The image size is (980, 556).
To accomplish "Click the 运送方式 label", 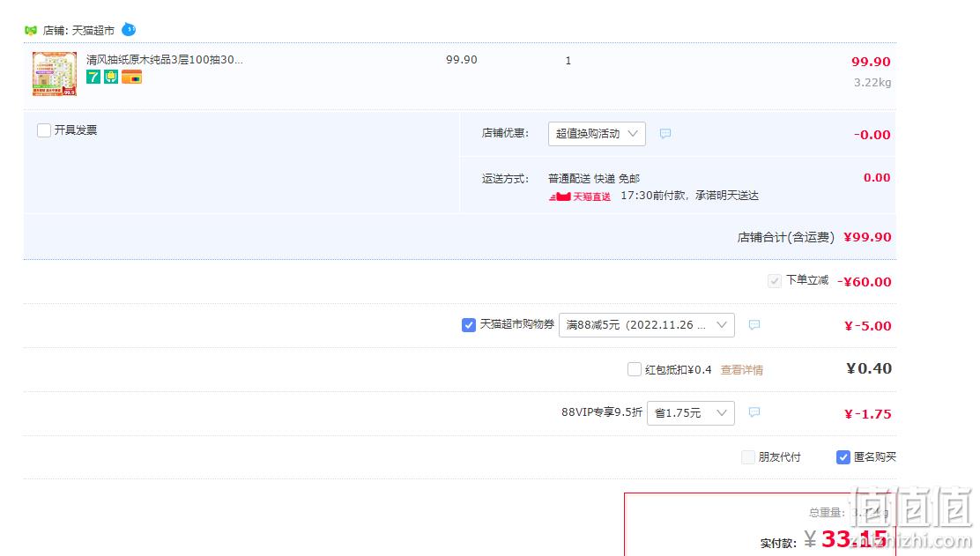I will (505, 179).
